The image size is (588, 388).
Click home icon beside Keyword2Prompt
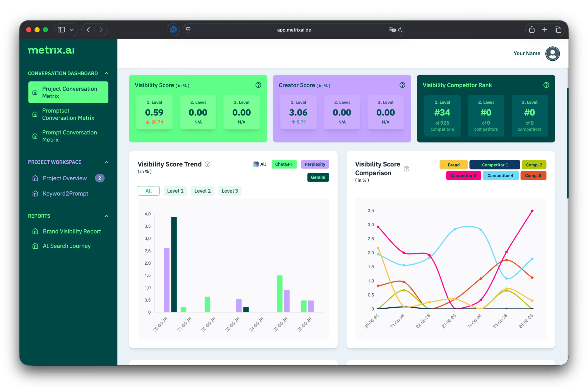(x=35, y=193)
